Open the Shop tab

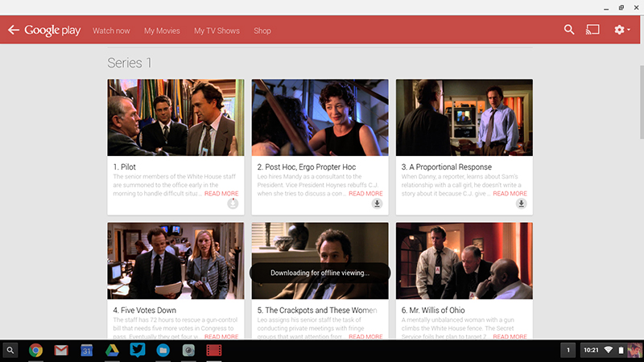pos(262,31)
